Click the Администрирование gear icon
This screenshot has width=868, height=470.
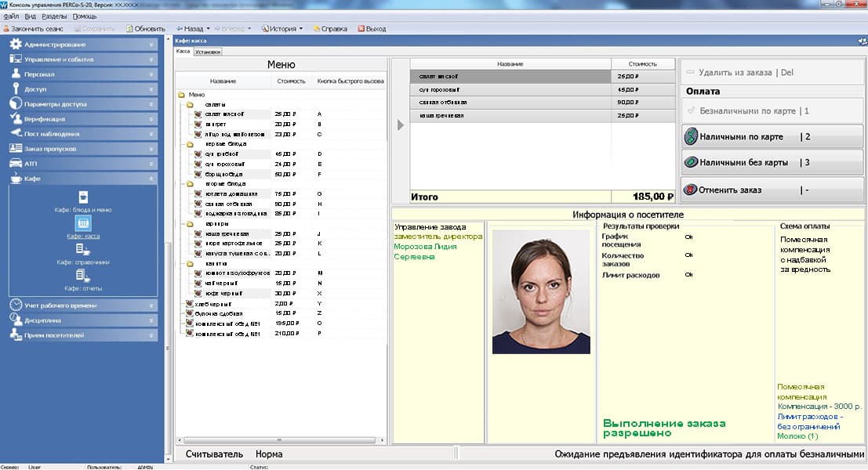pos(15,45)
